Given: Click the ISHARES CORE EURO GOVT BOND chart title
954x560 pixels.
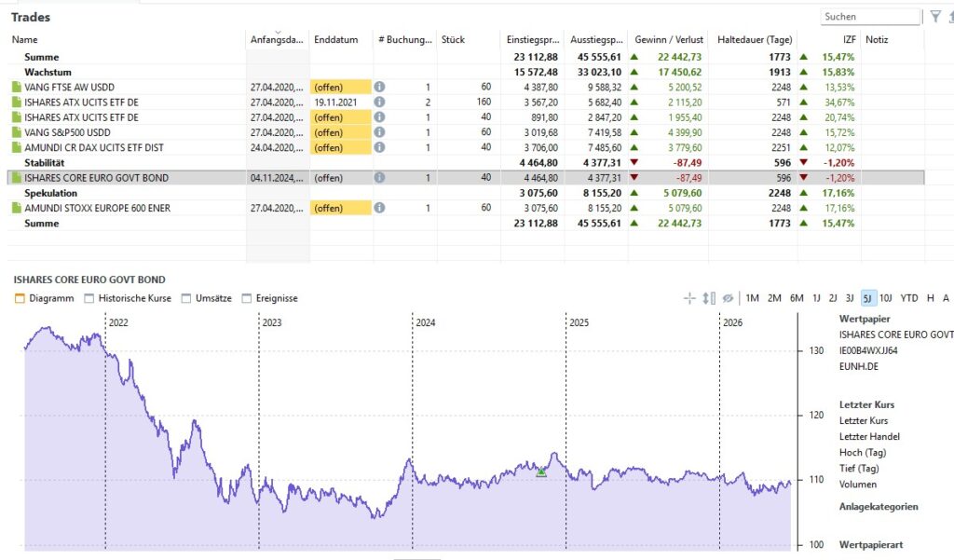Looking at the screenshot, I should point(89,280).
